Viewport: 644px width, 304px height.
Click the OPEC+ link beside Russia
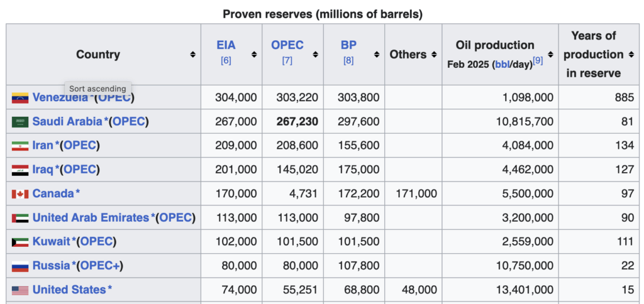[x=99, y=266]
